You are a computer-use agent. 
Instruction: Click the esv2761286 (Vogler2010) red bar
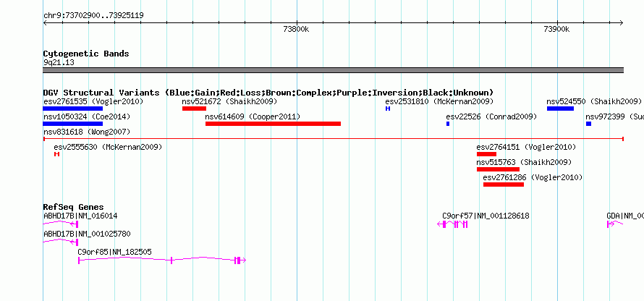(504, 185)
